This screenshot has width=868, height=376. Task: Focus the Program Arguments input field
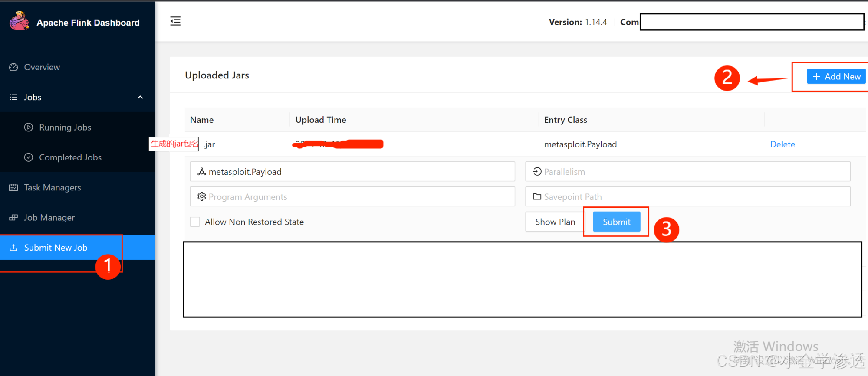[352, 196]
